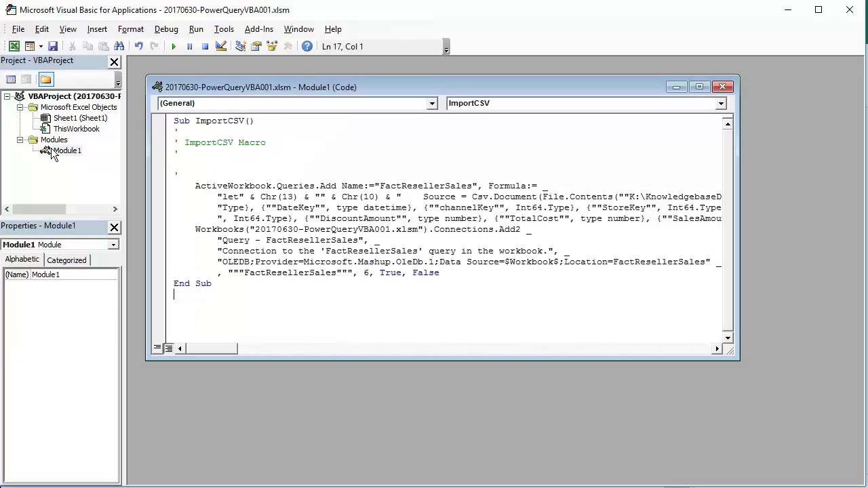The width and height of the screenshot is (868, 488).
Task: Click the Toolbox icon
Action: pyautogui.click(x=288, y=46)
